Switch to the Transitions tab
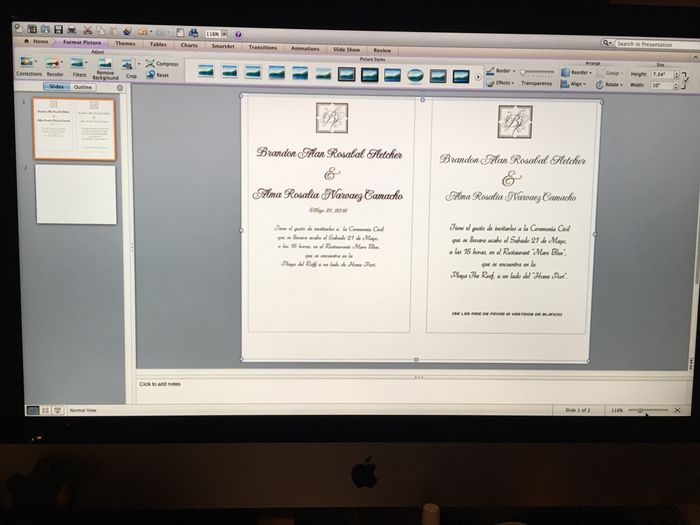The width and height of the screenshot is (700, 525). click(263, 47)
